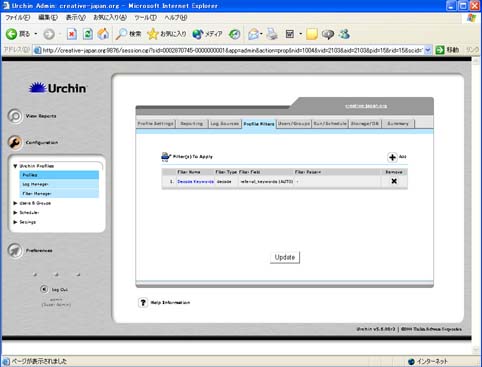Viewport: 482px width, 367px height.
Task: Switch to the Reporting tab
Action: click(x=192, y=124)
